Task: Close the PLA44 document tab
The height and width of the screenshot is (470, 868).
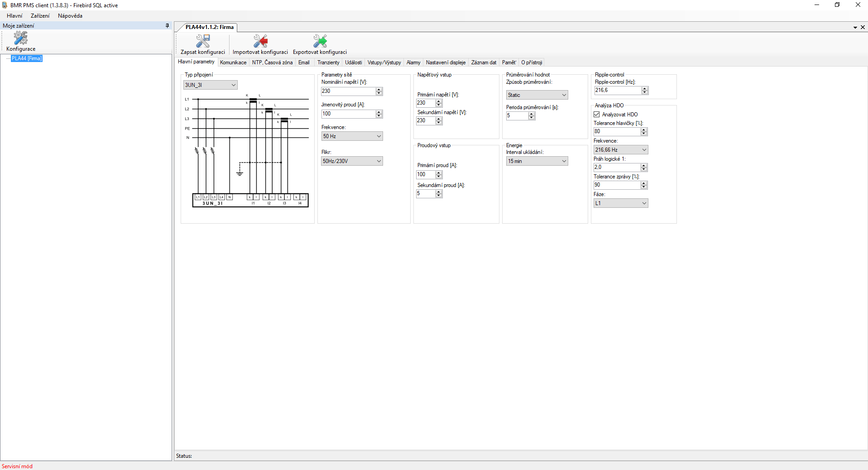Action: [x=863, y=27]
